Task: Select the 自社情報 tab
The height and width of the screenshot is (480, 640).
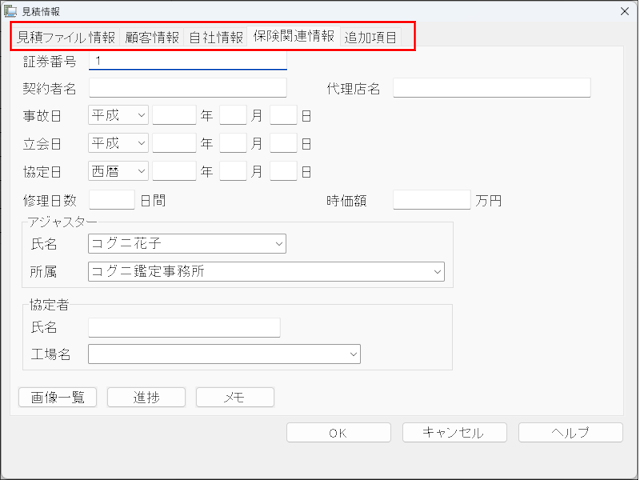Action: tap(216, 38)
